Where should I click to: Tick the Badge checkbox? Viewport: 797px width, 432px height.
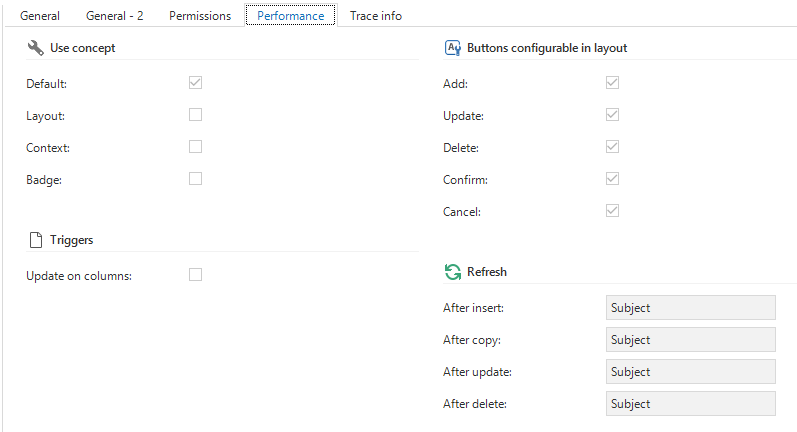point(196,179)
